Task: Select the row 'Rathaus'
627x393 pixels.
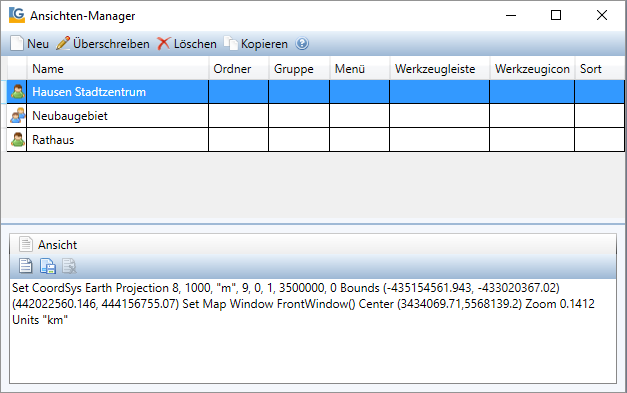Action: click(315, 140)
